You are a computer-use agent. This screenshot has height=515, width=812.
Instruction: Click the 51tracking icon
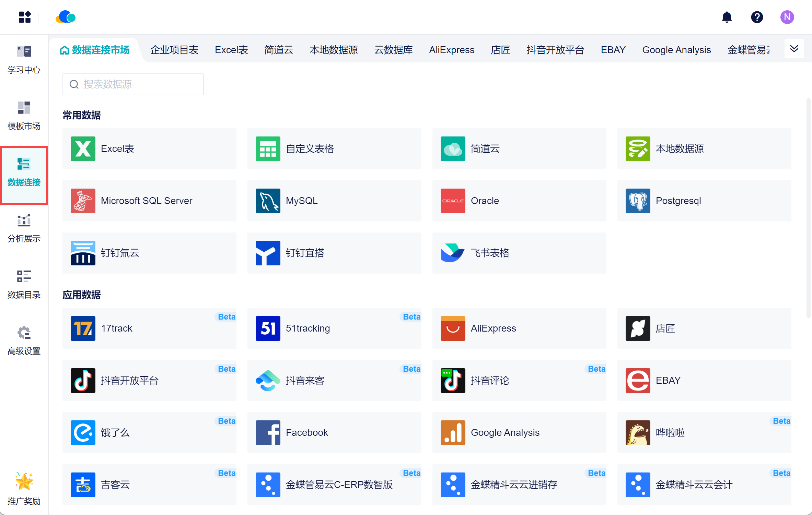tap(268, 328)
